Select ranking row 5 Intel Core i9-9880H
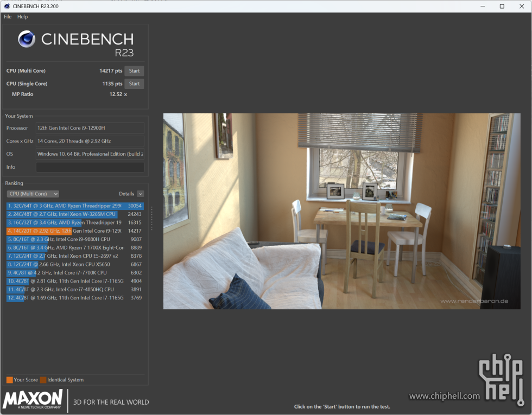The width and height of the screenshot is (532, 415). (75, 239)
